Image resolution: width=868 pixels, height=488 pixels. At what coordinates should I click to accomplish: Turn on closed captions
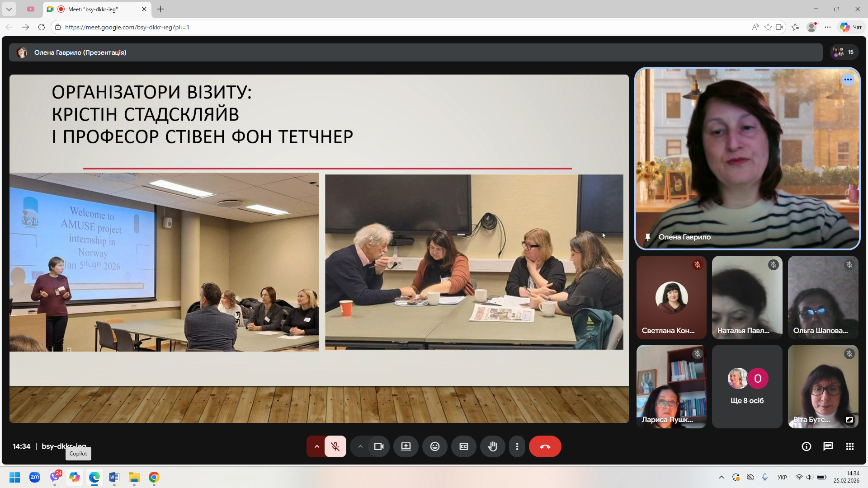[x=463, y=446]
